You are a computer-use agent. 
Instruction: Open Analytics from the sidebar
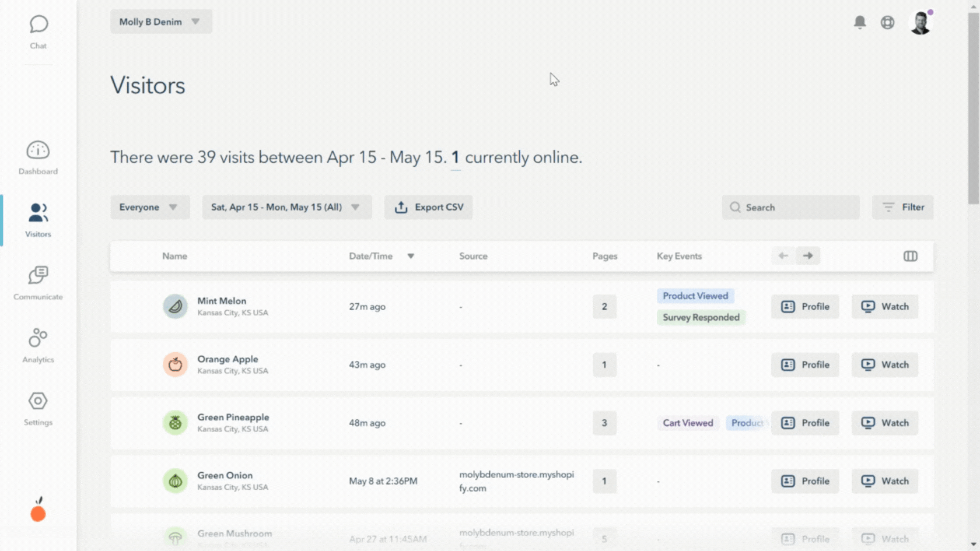(38, 345)
